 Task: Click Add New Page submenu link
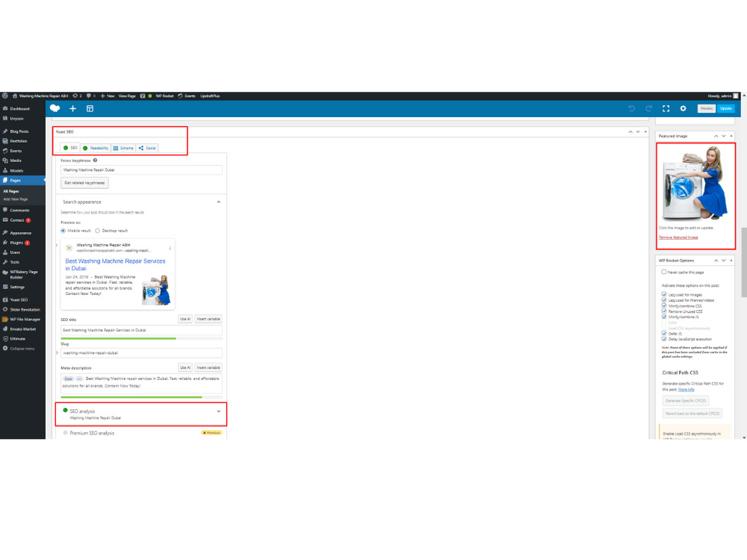pyautogui.click(x=16, y=199)
